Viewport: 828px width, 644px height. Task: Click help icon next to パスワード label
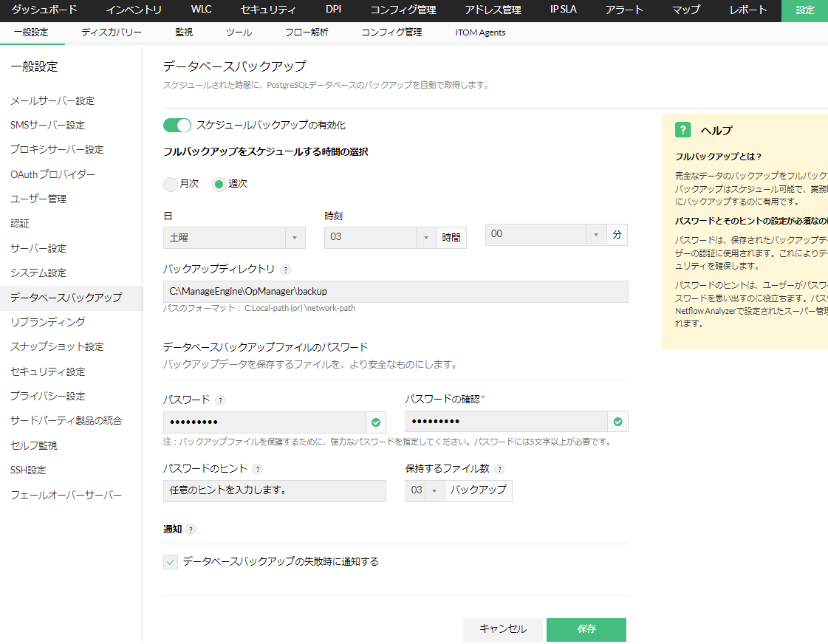[220, 400]
